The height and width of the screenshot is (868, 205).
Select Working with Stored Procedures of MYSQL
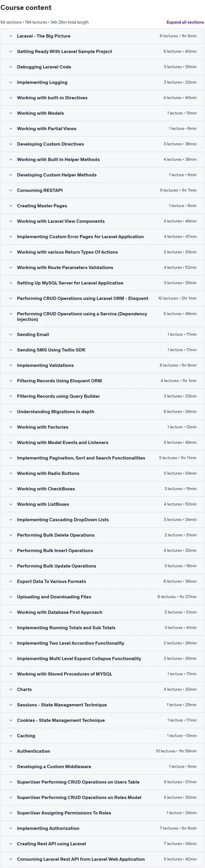(65, 674)
